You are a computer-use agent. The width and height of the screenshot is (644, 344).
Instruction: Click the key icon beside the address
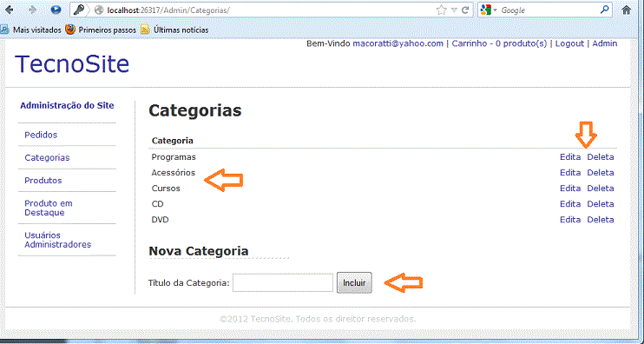click(x=78, y=10)
